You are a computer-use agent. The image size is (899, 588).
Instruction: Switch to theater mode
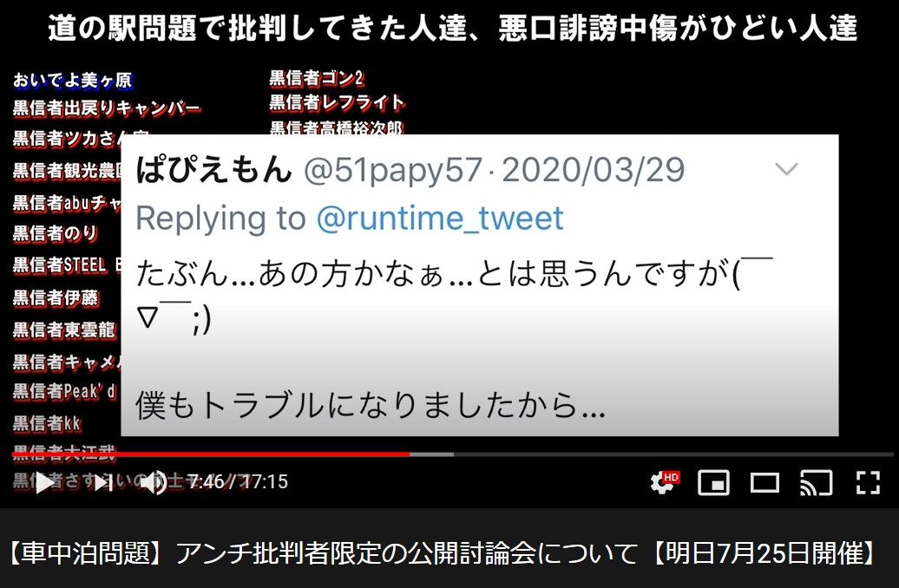(x=764, y=483)
